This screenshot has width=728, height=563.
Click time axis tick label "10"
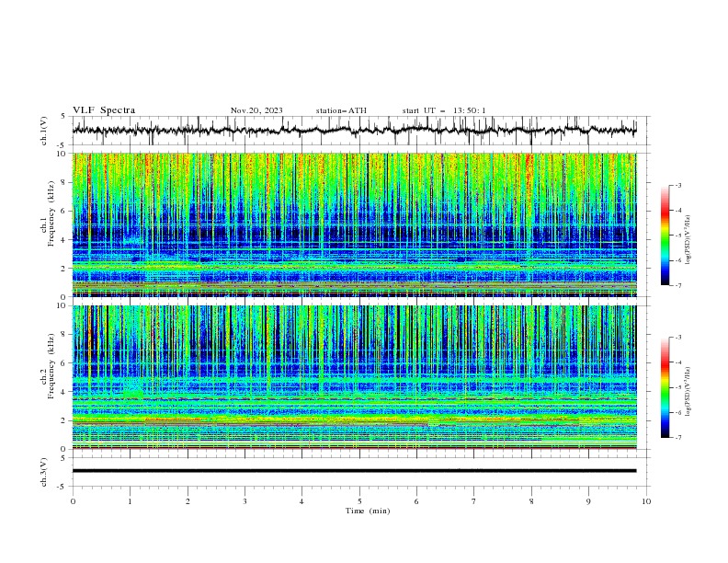(646, 501)
